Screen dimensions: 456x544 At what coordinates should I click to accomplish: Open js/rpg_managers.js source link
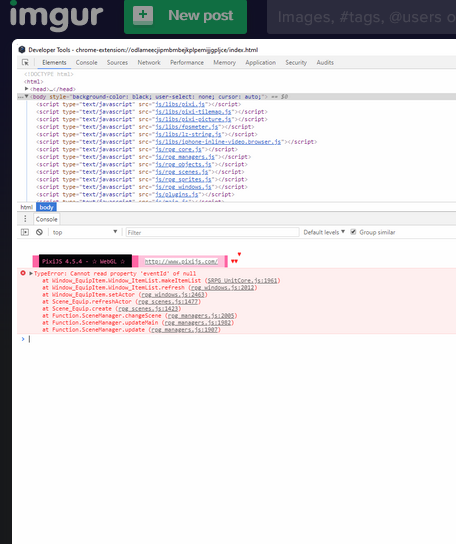[x=185, y=157]
